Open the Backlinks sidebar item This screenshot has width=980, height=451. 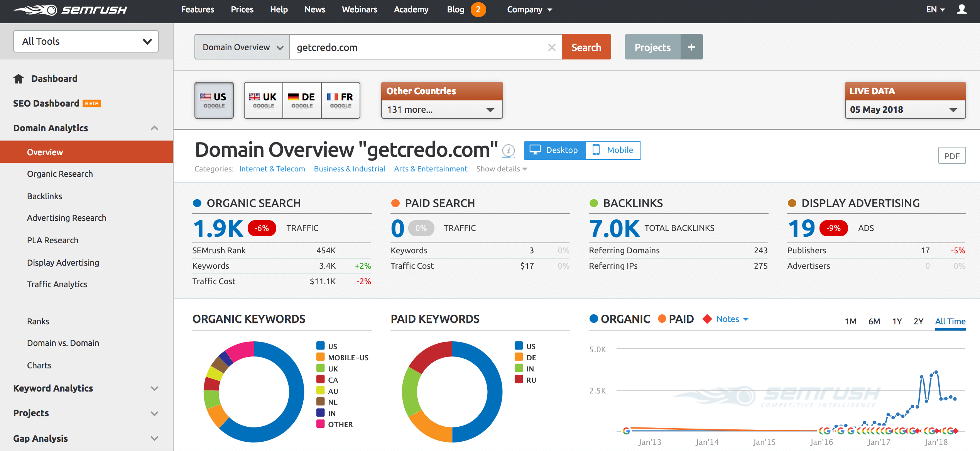click(44, 196)
